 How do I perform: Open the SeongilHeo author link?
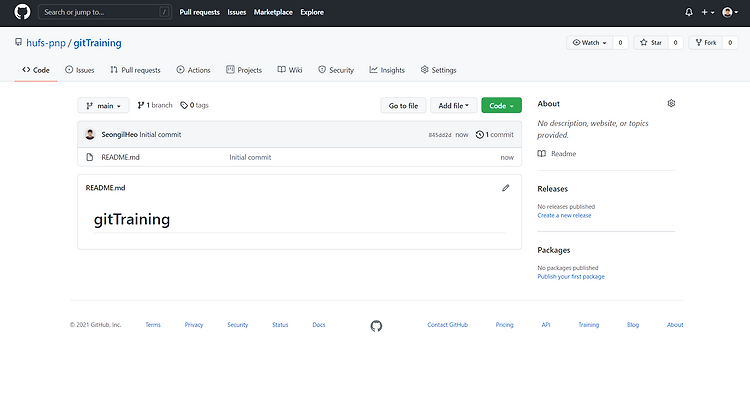pos(119,134)
